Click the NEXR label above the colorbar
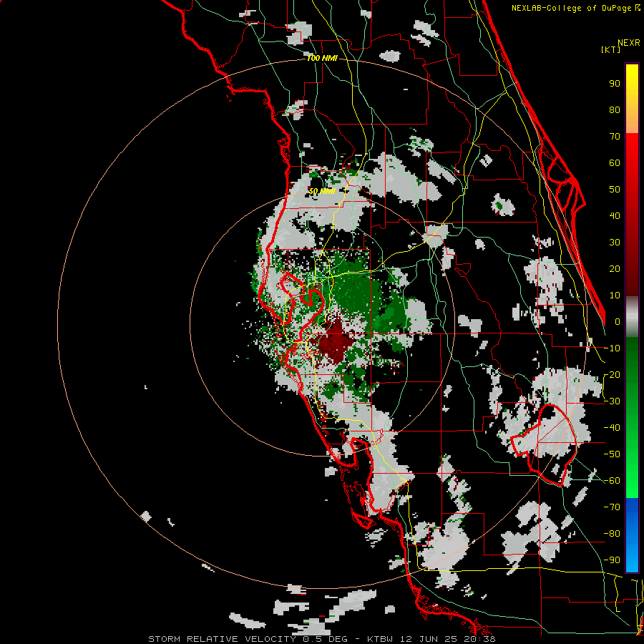The width and height of the screenshot is (644, 644). (x=628, y=43)
